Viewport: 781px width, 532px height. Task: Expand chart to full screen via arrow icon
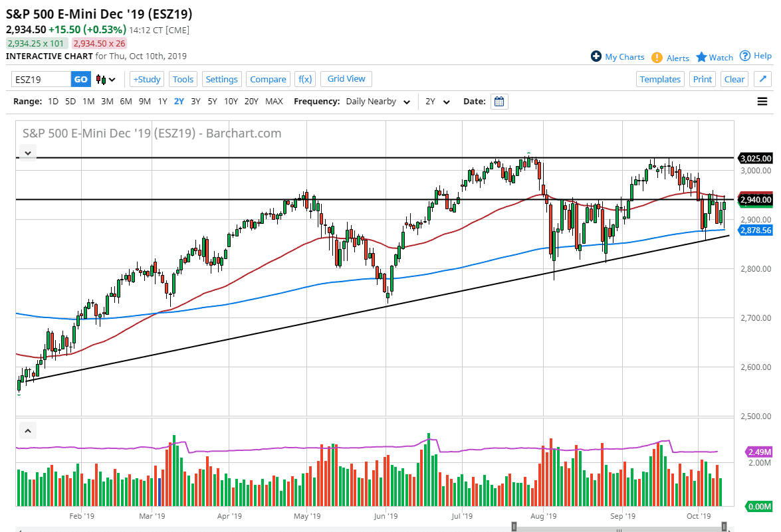point(762,78)
